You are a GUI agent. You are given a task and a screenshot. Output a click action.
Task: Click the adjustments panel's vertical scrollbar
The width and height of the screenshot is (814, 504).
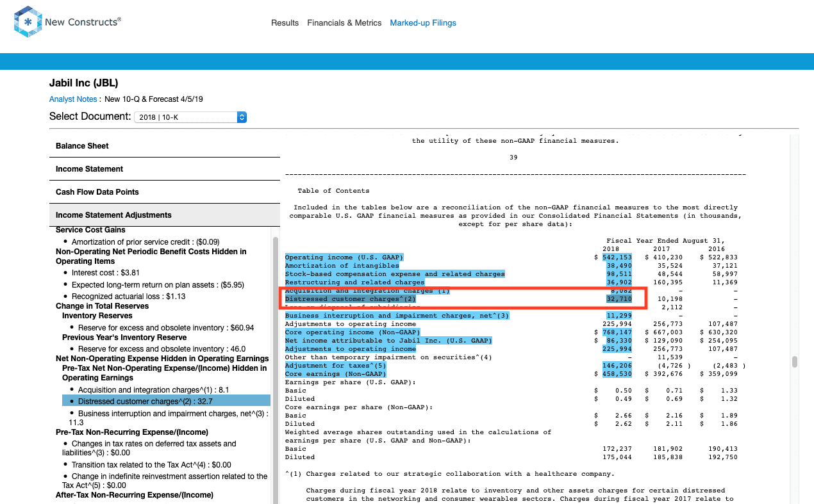(x=276, y=370)
